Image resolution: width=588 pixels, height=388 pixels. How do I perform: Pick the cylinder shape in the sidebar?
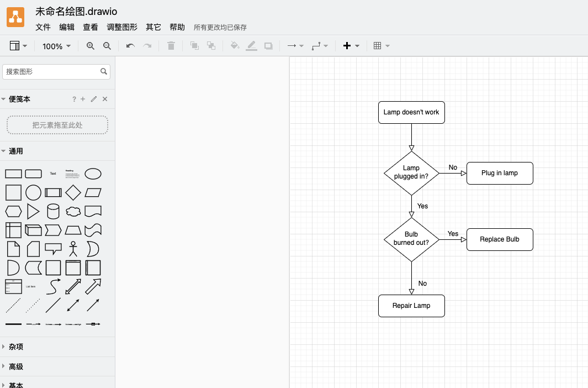pyautogui.click(x=53, y=211)
